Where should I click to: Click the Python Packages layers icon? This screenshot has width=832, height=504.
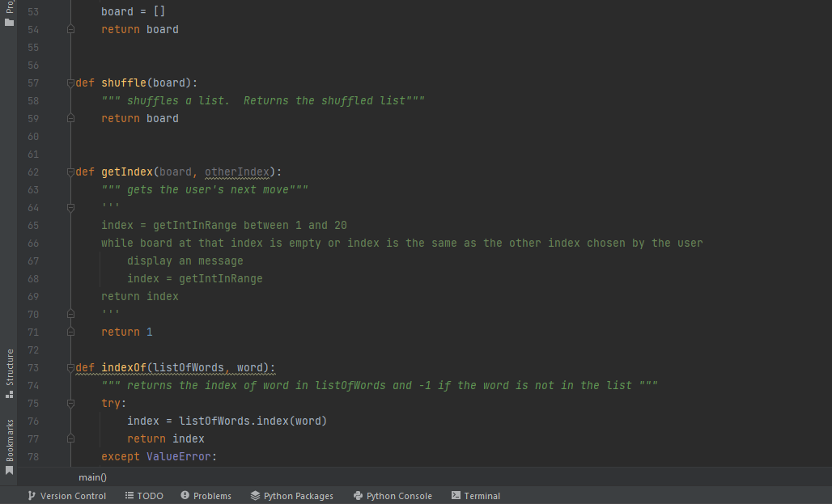255,496
